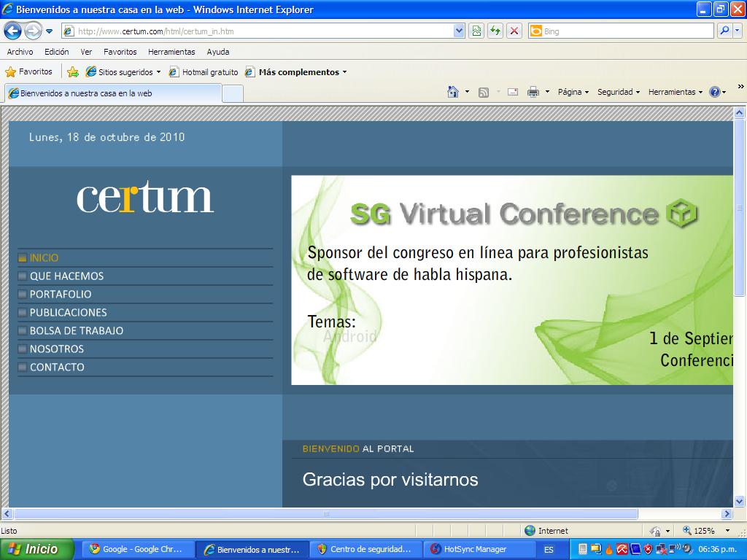
Task: Click red security shield tray icon
Action: [x=648, y=549]
